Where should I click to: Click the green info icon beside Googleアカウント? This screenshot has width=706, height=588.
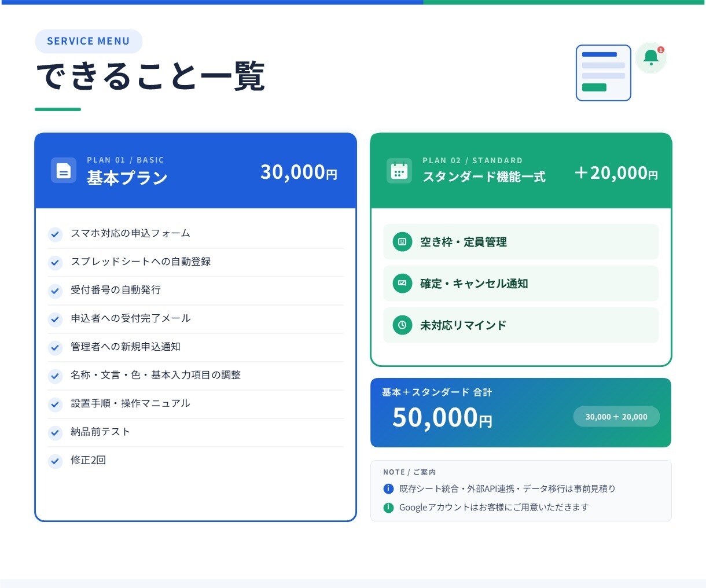point(389,508)
